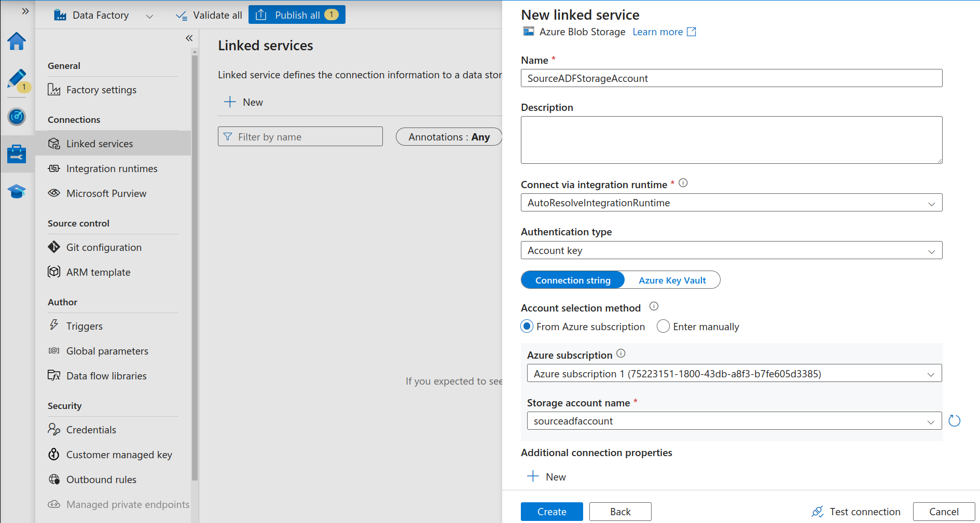The width and height of the screenshot is (980, 523).
Task: Click the Description text area
Action: (731, 140)
